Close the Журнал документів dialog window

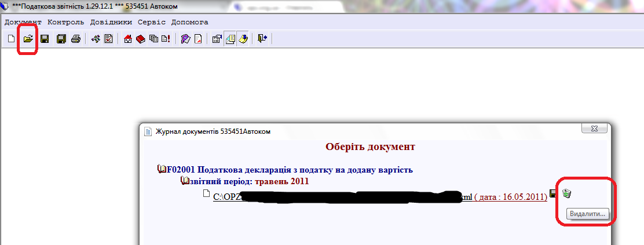[594, 131]
